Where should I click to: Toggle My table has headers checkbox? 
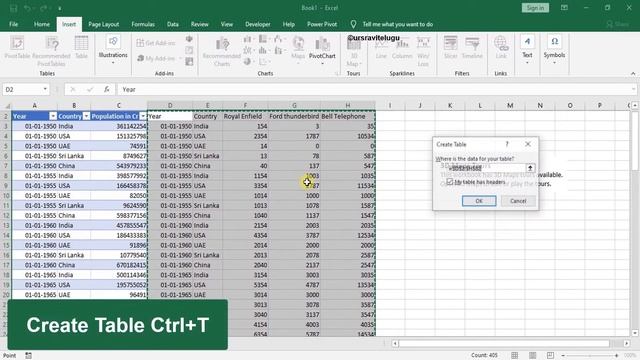coord(450,182)
